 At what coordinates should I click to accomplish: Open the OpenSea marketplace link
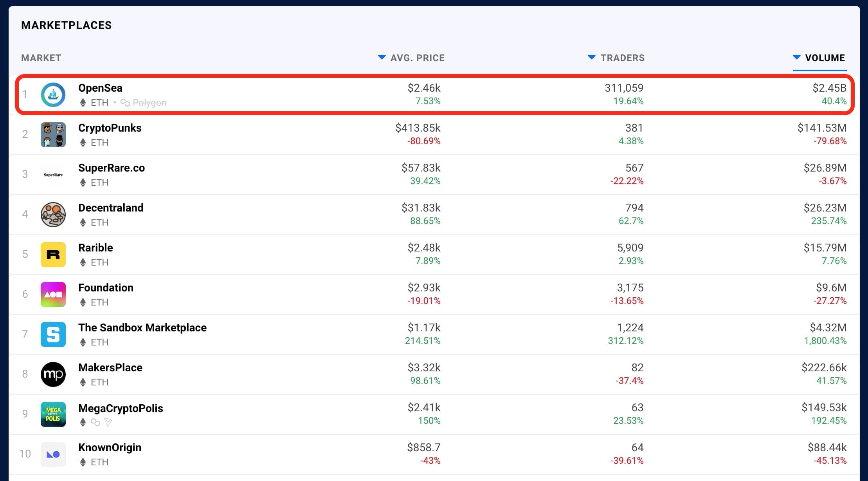coord(100,88)
